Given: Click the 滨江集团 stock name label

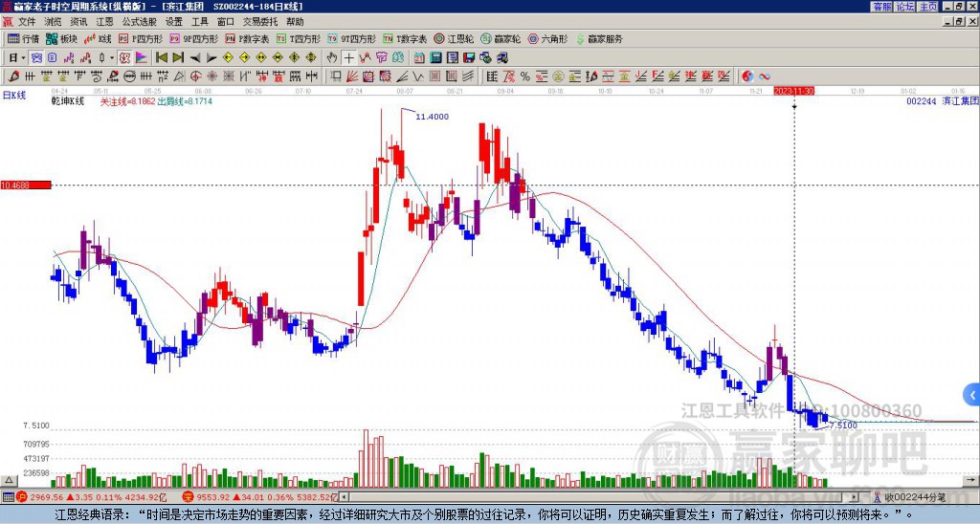Looking at the screenshot, I should [961, 100].
